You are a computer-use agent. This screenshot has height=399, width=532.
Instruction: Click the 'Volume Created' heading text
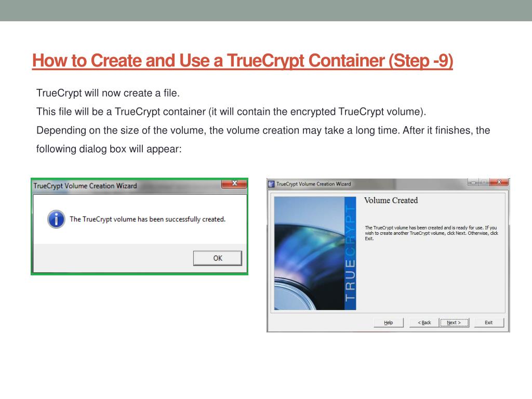click(x=391, y=200)
